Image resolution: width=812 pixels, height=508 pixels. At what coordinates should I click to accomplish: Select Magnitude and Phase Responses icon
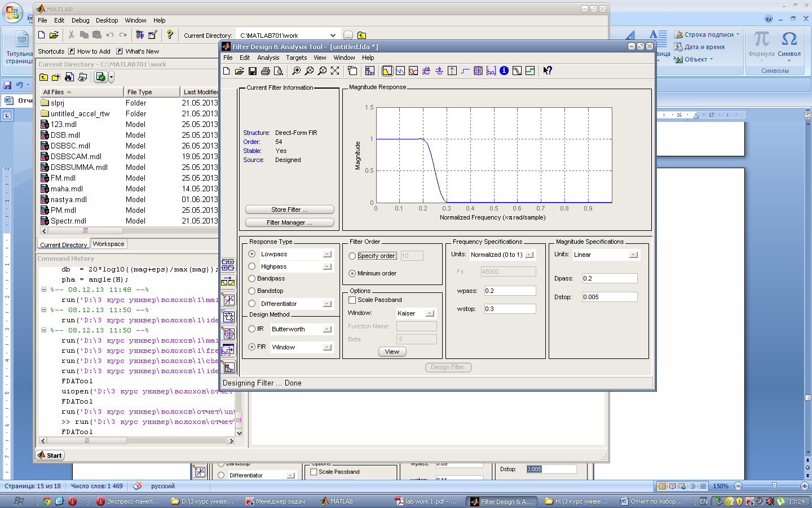(x=413, y=71)
